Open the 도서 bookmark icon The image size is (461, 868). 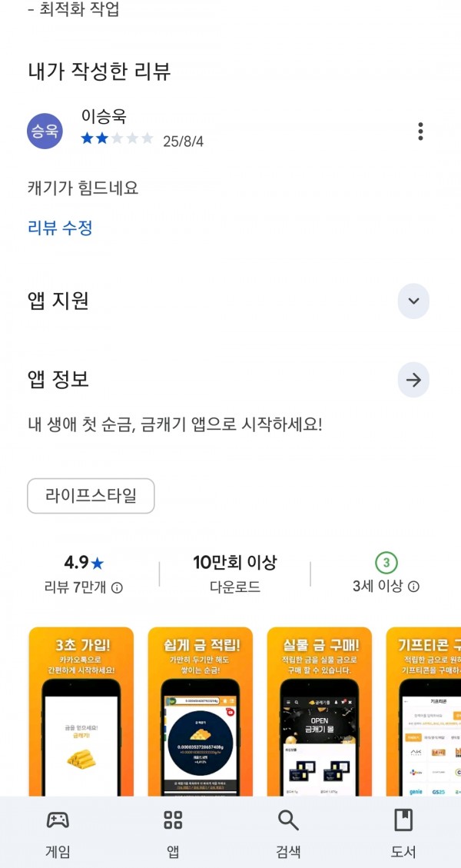403,820
